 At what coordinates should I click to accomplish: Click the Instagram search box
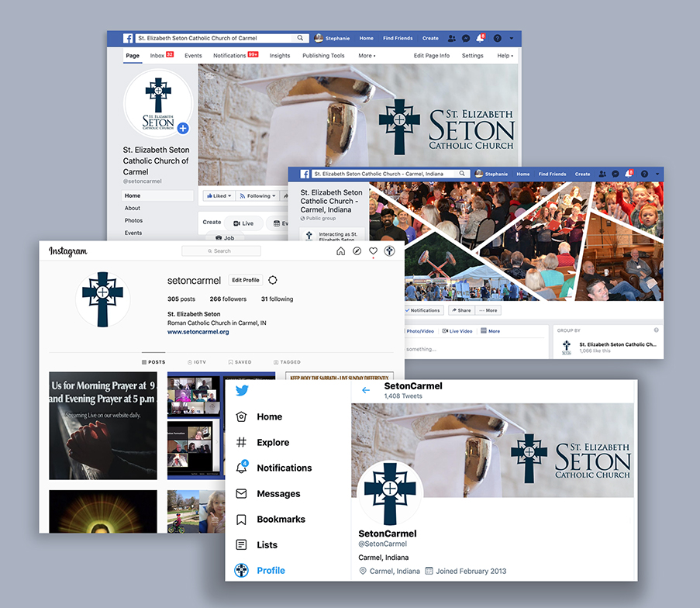point(222,251)
